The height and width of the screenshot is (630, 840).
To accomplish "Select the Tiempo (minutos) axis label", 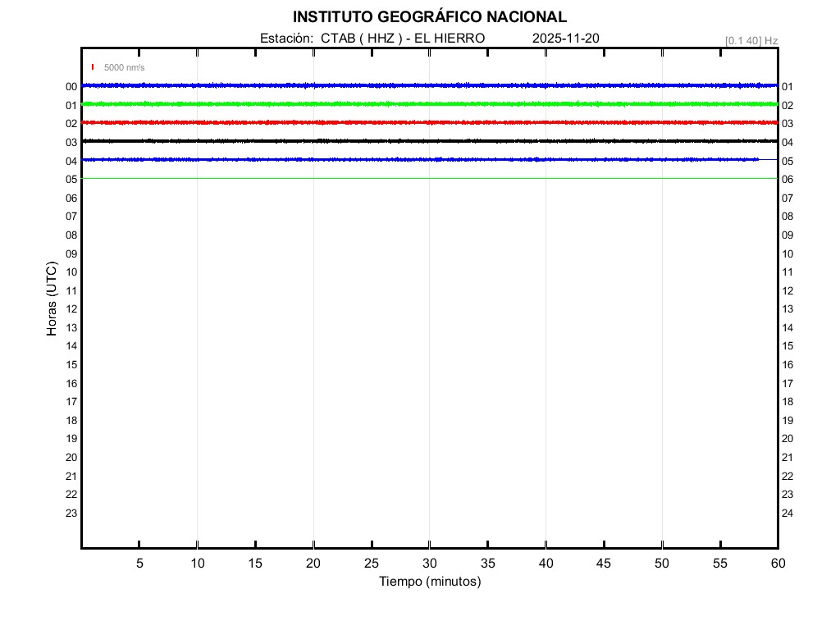I will tap(429, 582).
